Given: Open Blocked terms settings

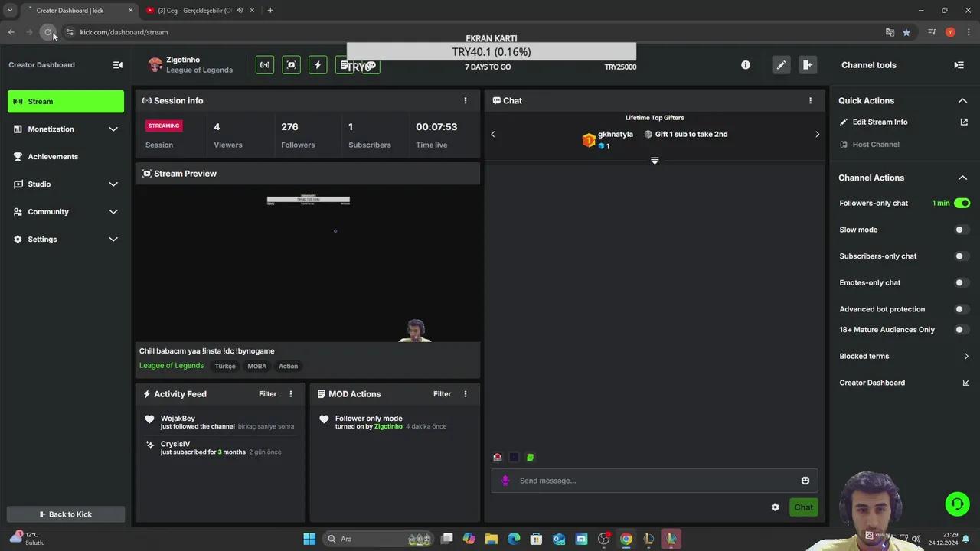Looking at the screenshot, I should [904, 356].
